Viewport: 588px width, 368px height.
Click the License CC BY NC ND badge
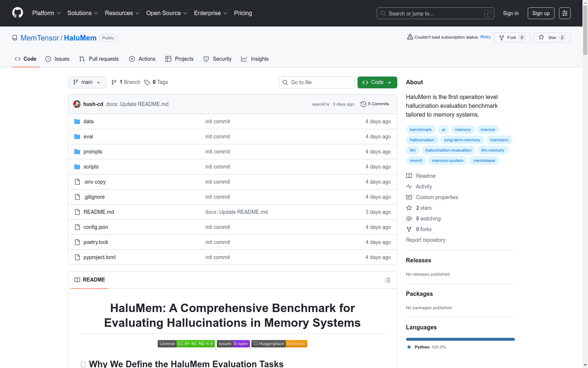coord(186,344)
